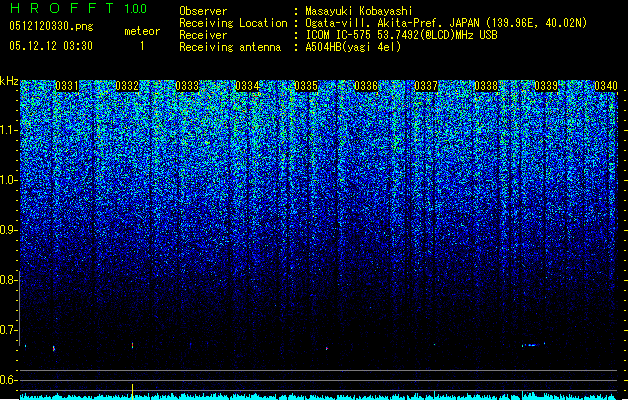629x400 pixels.
Task: Click the 0335 time marker
Action: (306, 86)
